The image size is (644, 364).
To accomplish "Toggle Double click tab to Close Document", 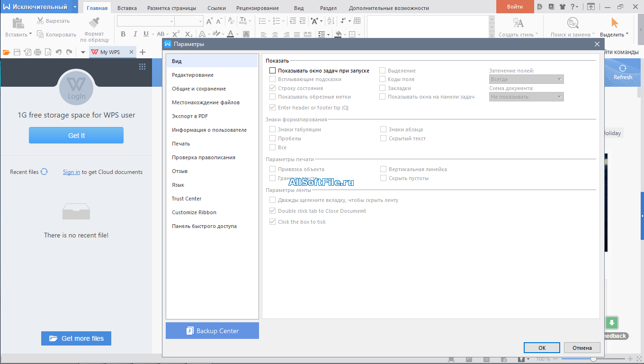I will coord(272,211).
